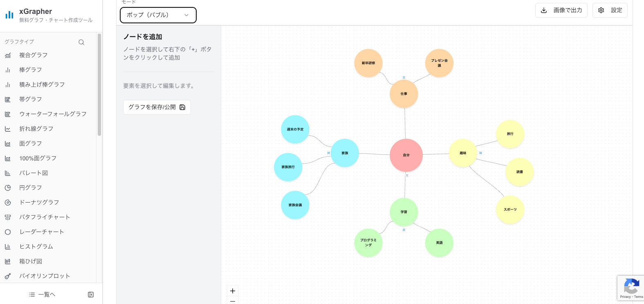Viewport: 644px width, 304px height.
Task: Click the search icon in graph type sidebar
Action: coord(81,42)
